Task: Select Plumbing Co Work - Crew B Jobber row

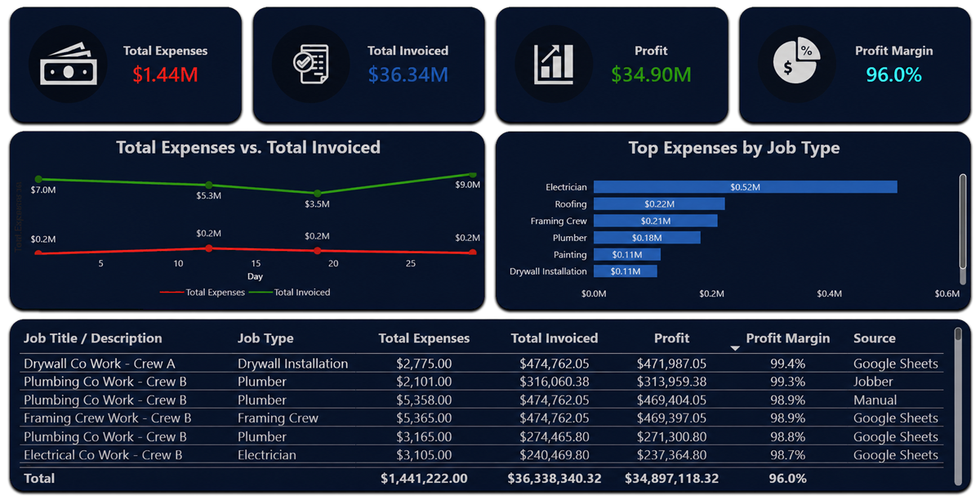Action: pyautogui.click(x=482, y=382)
